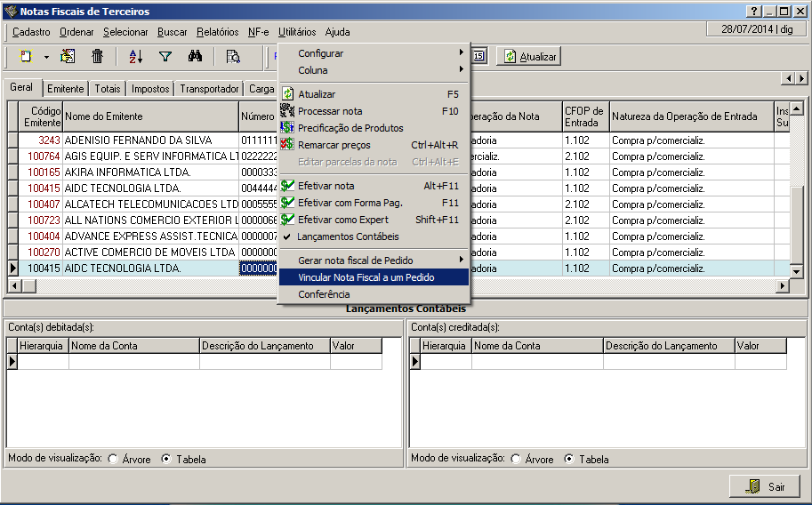
Task: Click the Atualizar toolbar button
Action: tap(529, 57)
